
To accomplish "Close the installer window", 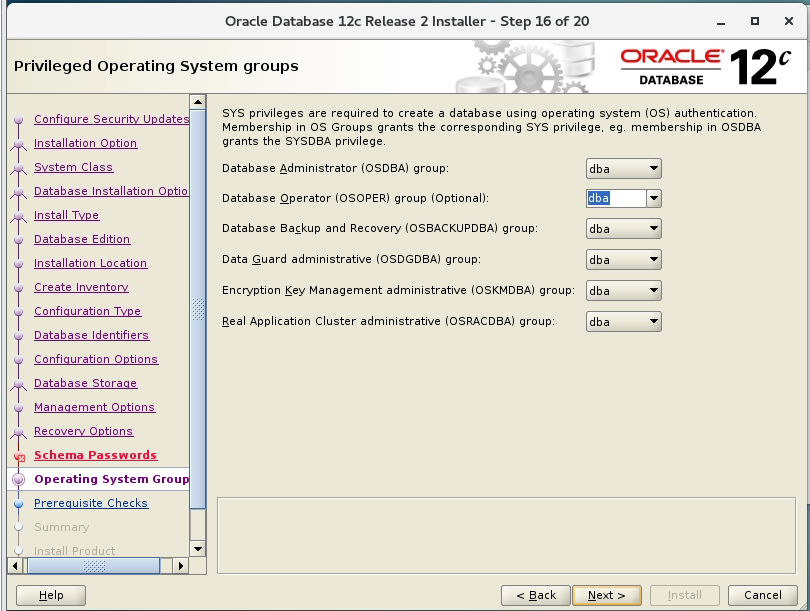I will coord(788,21).
